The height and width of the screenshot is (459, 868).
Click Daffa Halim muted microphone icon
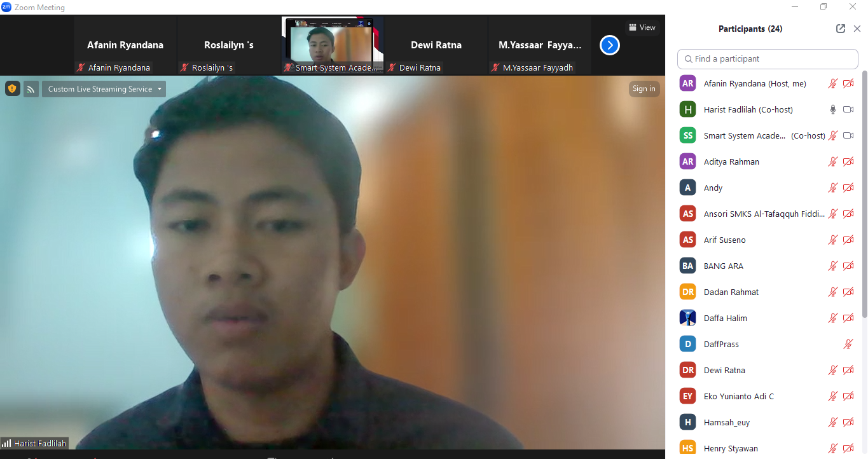[x=832, y=318]
